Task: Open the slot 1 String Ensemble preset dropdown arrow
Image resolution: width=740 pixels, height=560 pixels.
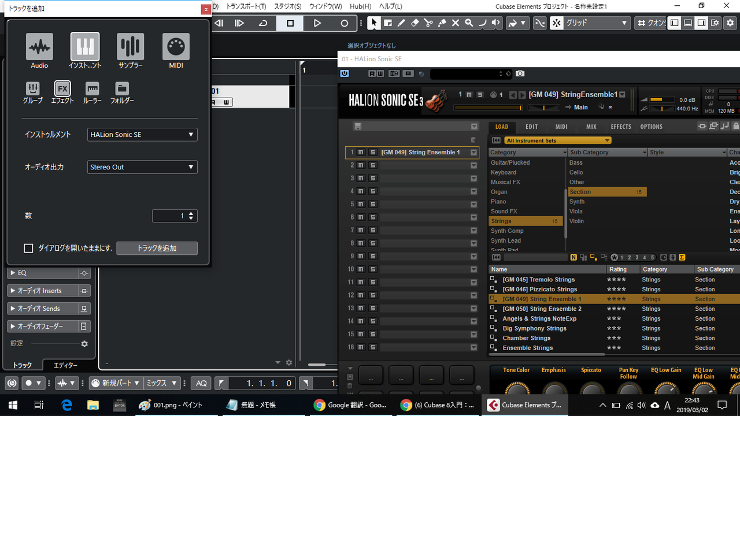Action: click(x=473, y=153)
